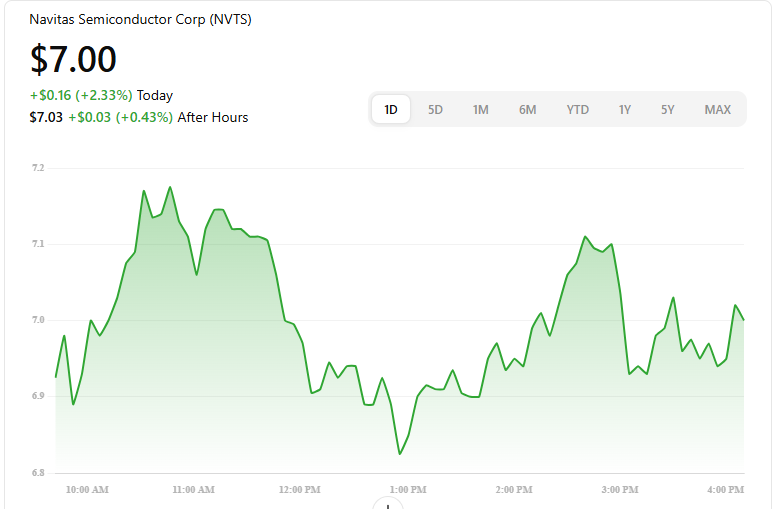Screen dimensions: 782x509
Task: Click the afternoon peak before 3:00 PM
Action: point(585,236)
